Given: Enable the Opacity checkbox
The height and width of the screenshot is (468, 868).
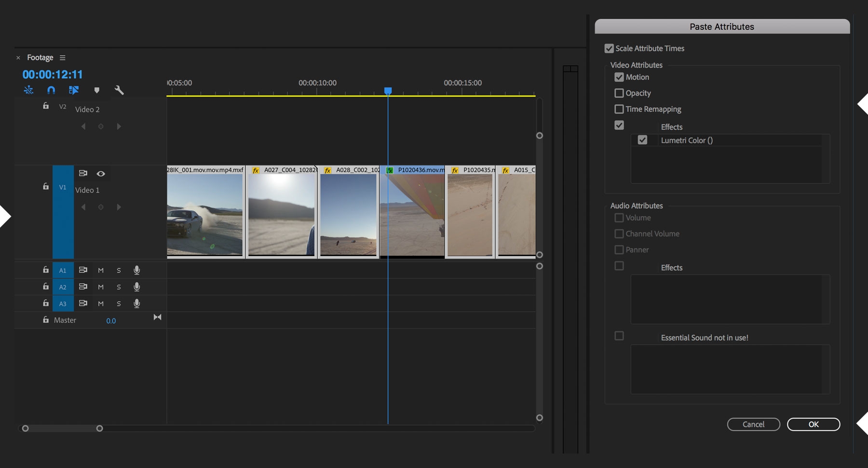Looking at the screenshot, I should coord(619,93).
